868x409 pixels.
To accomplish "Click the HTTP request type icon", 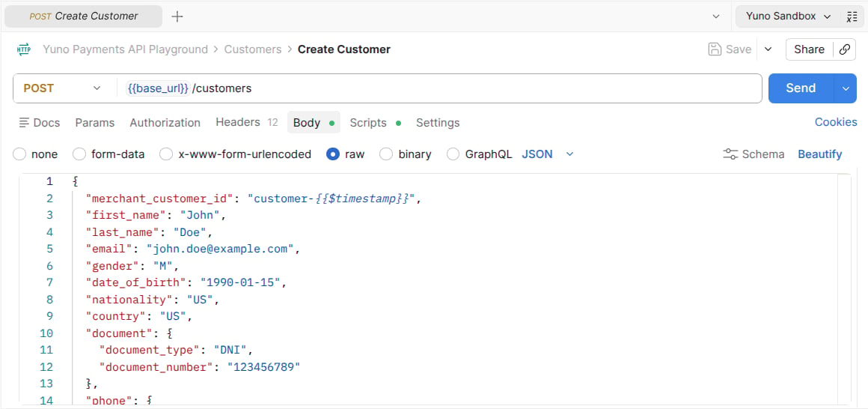I will coord(24,49).
